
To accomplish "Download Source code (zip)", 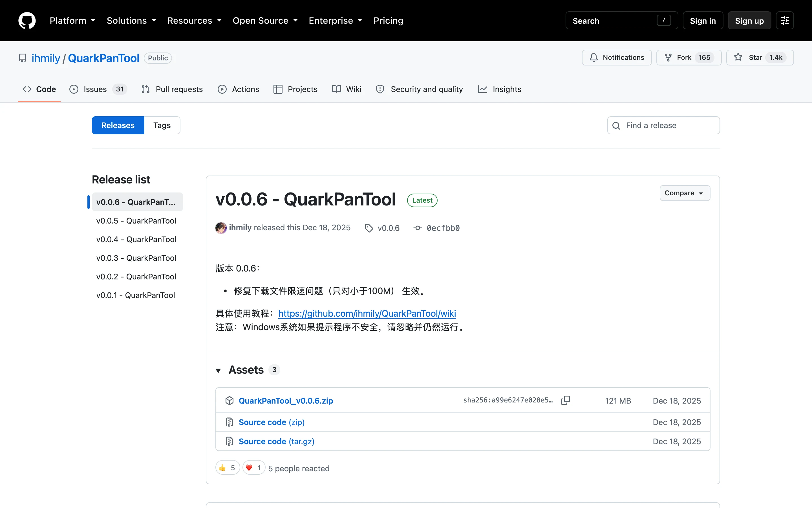I will point(272,422).
